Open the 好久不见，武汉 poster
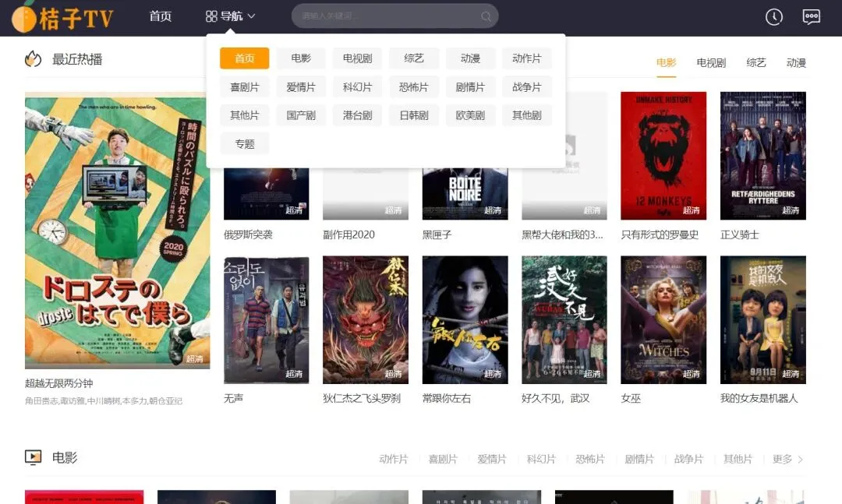Viewport: 842px width, 504px height. tap(564, 320)
